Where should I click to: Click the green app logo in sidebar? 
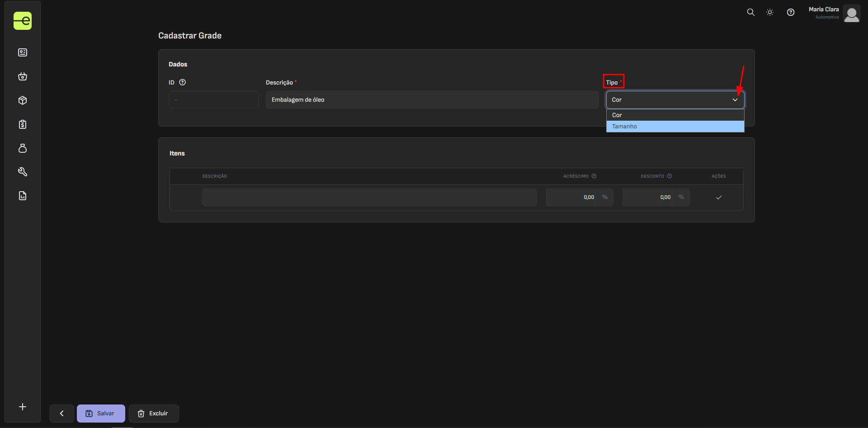(x=23, y=21)
